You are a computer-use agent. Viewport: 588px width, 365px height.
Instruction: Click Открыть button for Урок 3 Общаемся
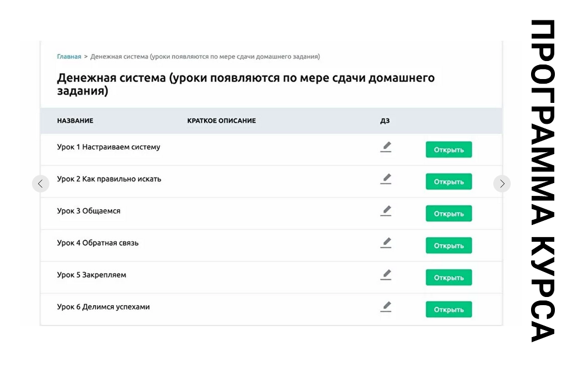click(x=449, y=214)
